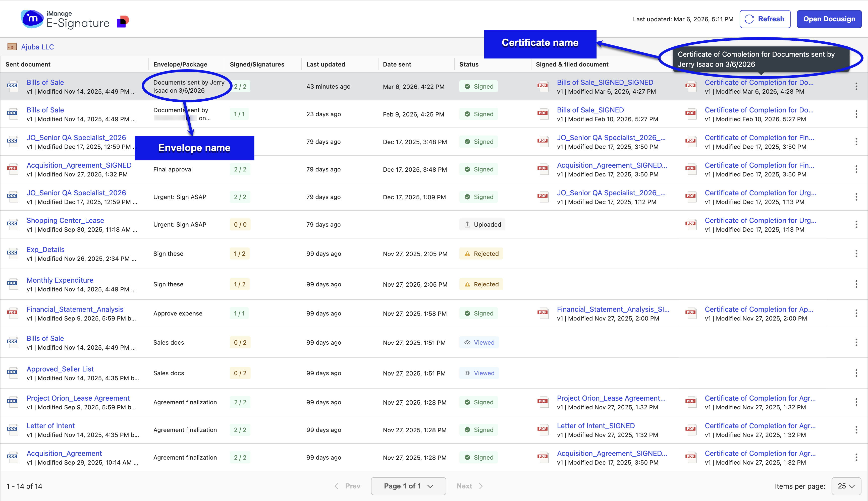The height and width of the screenshot is (501, 868).
Task: Click the Viewed status badge for Approved_Seller List
Action: [479, 373]
